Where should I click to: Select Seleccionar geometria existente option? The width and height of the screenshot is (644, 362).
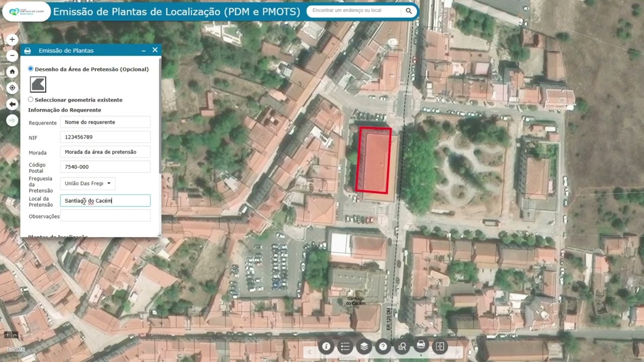tap(31, 100)
